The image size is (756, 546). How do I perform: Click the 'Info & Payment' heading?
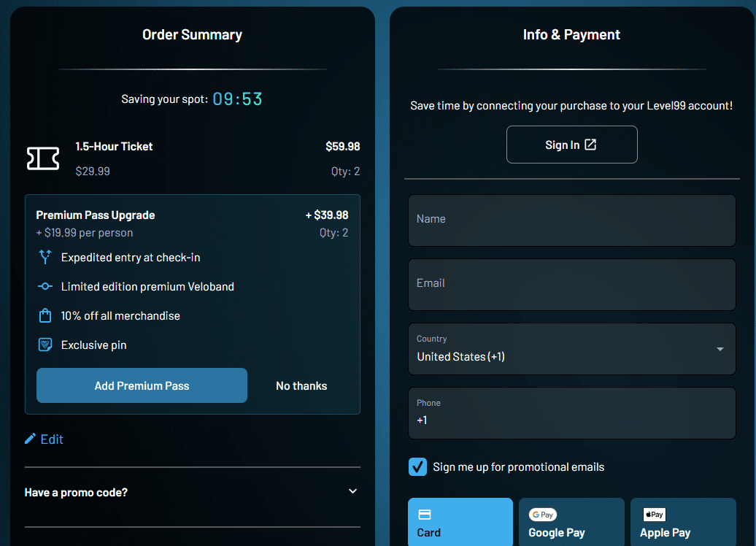pyautogui.click(x=572, y=35)
